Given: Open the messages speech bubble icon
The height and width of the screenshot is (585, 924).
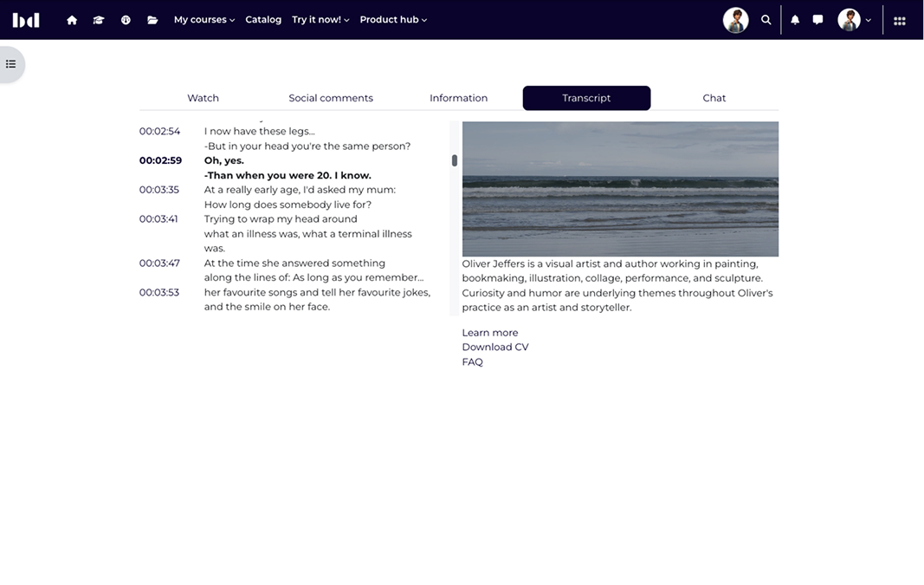Looking at the screenshot, I should (817, 20).
